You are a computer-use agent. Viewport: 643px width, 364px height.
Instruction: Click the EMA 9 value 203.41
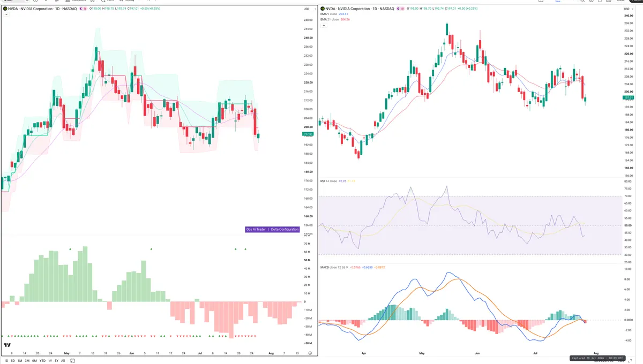pyautogui.click(x=344, y=14)
